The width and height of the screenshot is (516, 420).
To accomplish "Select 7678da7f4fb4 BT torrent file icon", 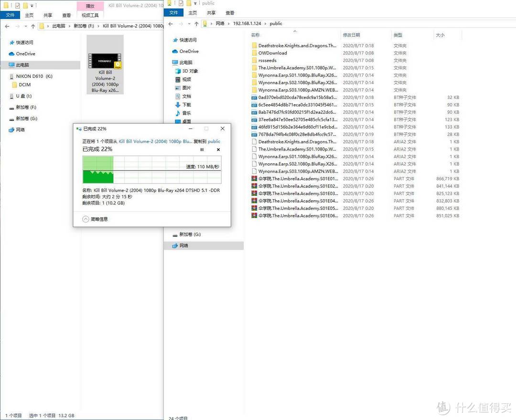I will pyautogui.click(x=254, y=135).
